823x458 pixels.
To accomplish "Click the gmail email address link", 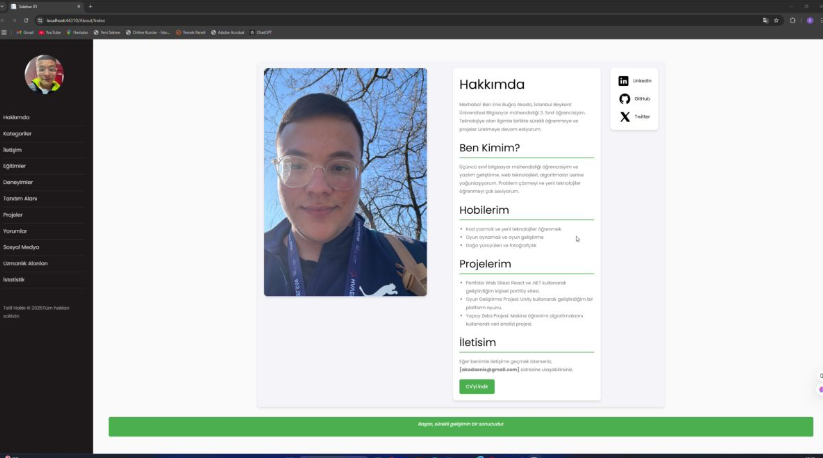I will [x=489, y=369].
